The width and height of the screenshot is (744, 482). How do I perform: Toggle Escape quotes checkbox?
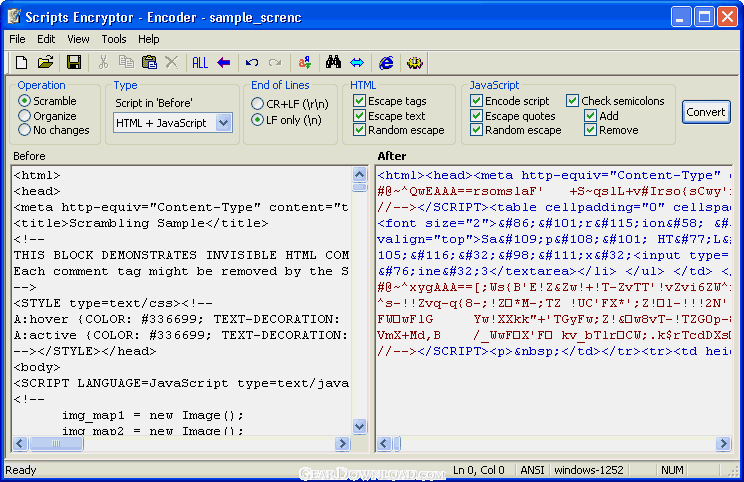pos(476,115)
